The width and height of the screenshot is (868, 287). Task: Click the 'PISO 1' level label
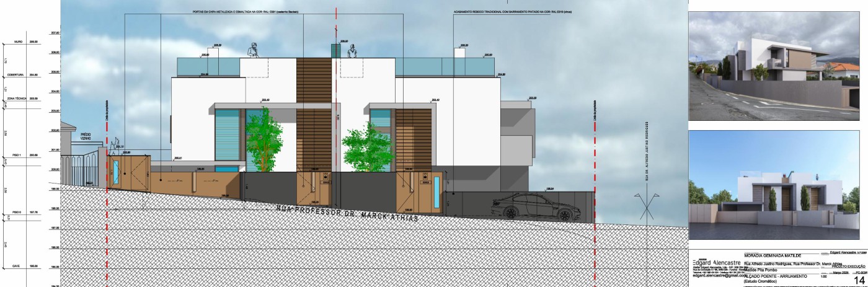click(17, 155)
